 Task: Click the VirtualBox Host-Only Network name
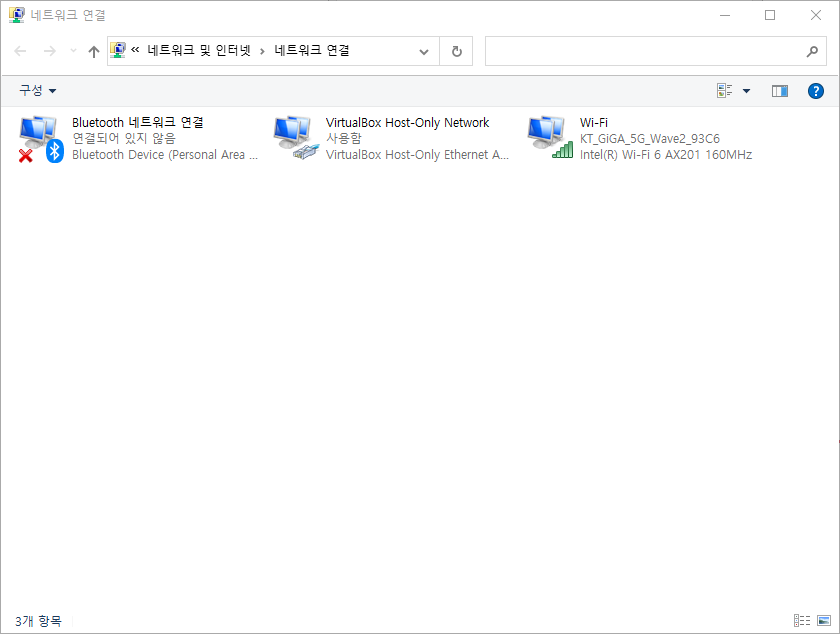coord(407,123)
